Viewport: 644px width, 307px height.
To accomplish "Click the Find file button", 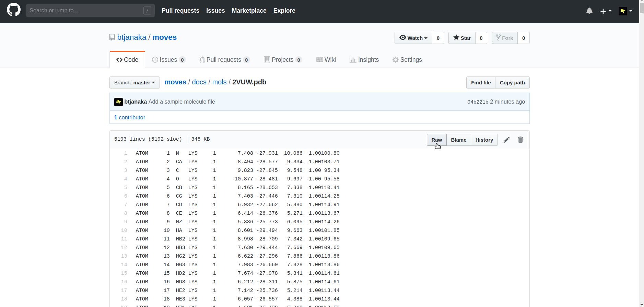I will 481,83.
